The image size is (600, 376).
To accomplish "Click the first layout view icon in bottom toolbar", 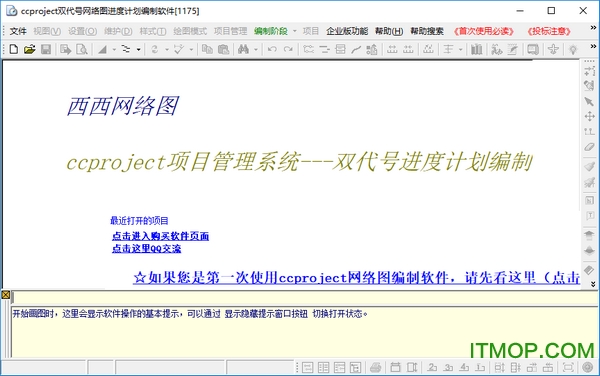I will coord(308,368).
